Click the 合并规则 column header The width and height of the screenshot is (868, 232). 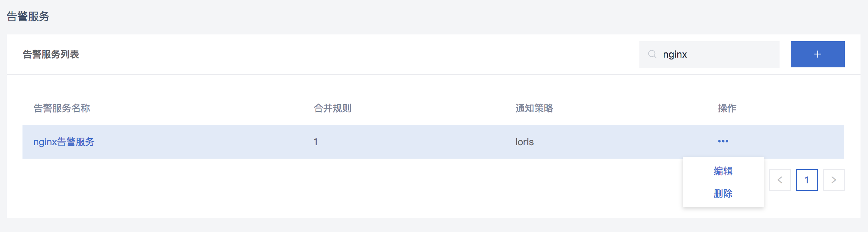(x=332, y=108)
